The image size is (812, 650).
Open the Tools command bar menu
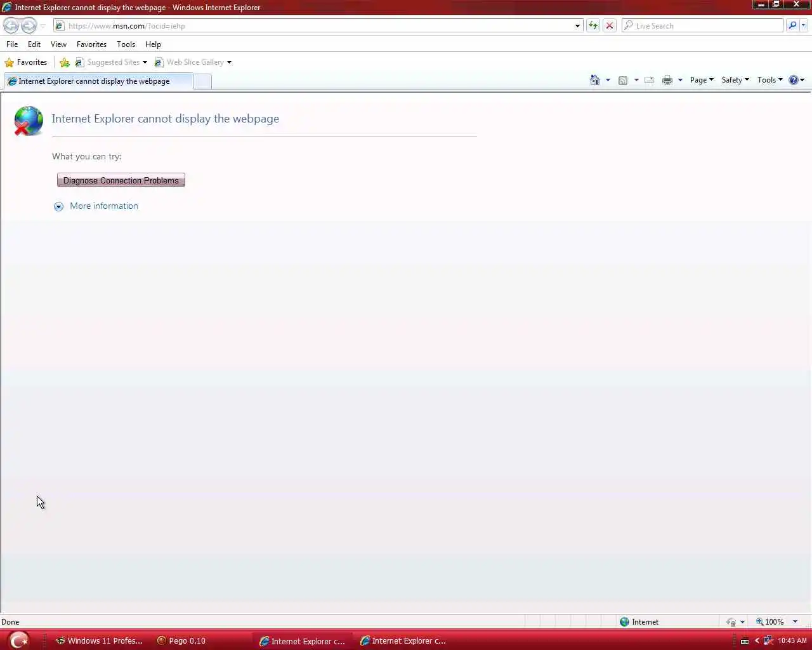pyautogui.click(x=769, y=80)
